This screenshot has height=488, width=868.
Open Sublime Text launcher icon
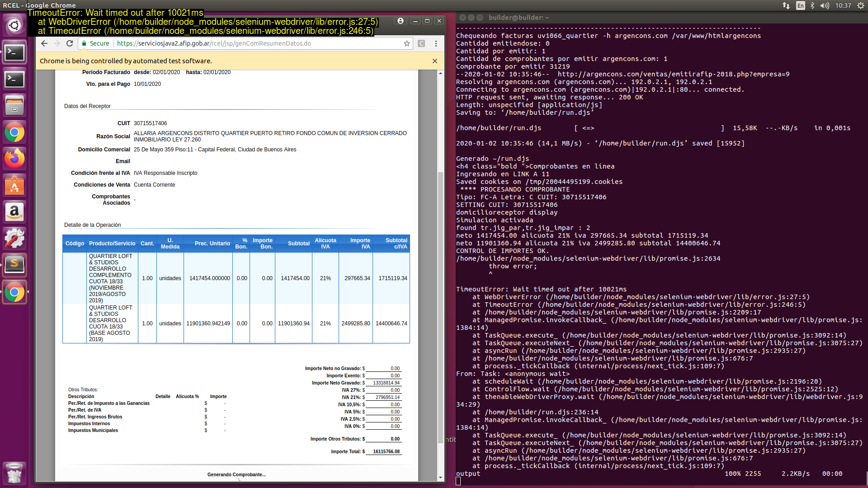14,265
